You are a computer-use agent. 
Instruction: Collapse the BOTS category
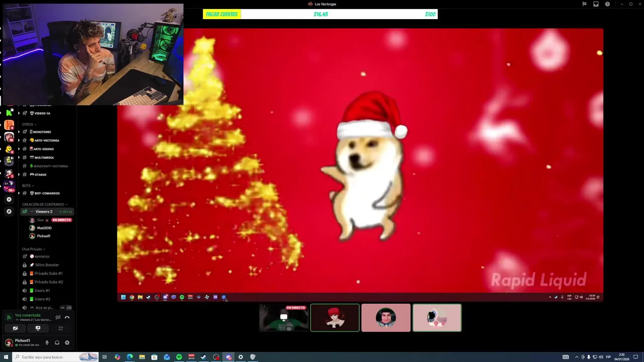[x=27, y=186]
